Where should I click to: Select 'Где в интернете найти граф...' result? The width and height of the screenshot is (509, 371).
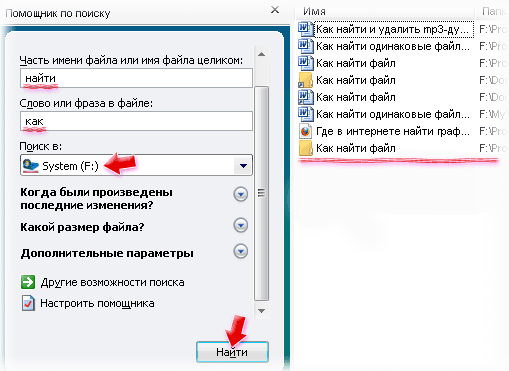point(393,131)
